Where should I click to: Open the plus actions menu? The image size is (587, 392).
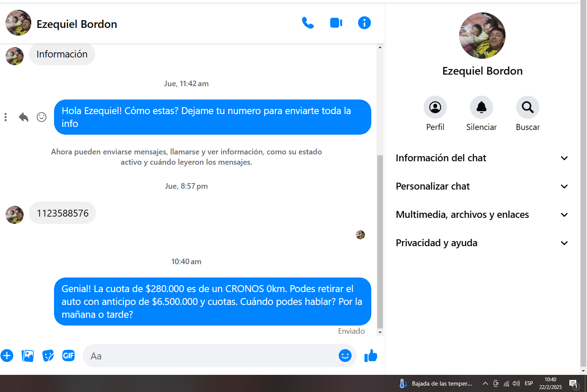pos(7,356)
